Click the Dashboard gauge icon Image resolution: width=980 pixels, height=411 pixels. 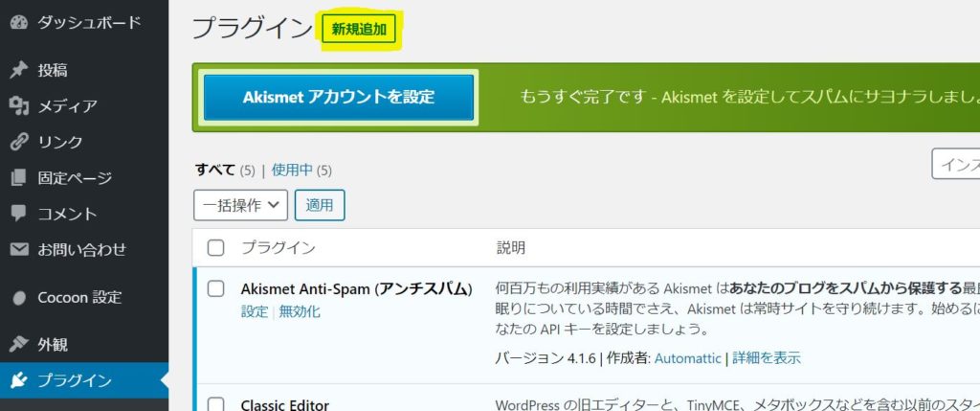point(19,23)
